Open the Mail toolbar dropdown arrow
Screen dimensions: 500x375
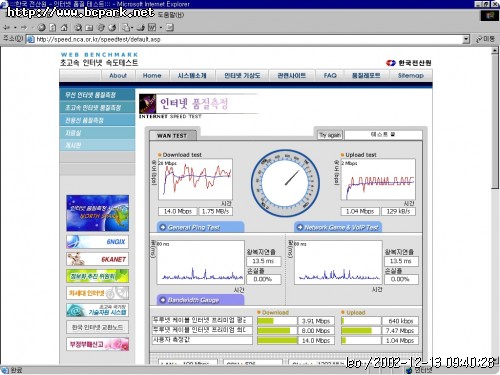click(x=132, y=28)
